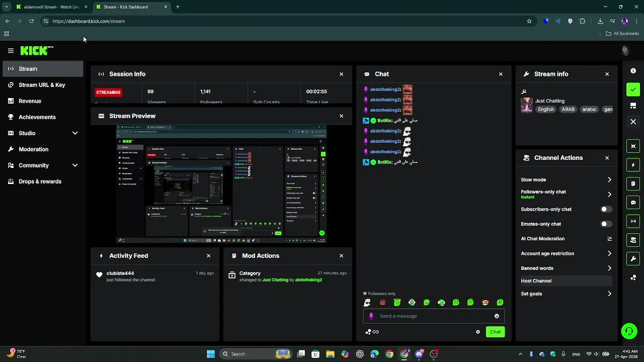Close the Activity Feed panel

tap(208, 256)
